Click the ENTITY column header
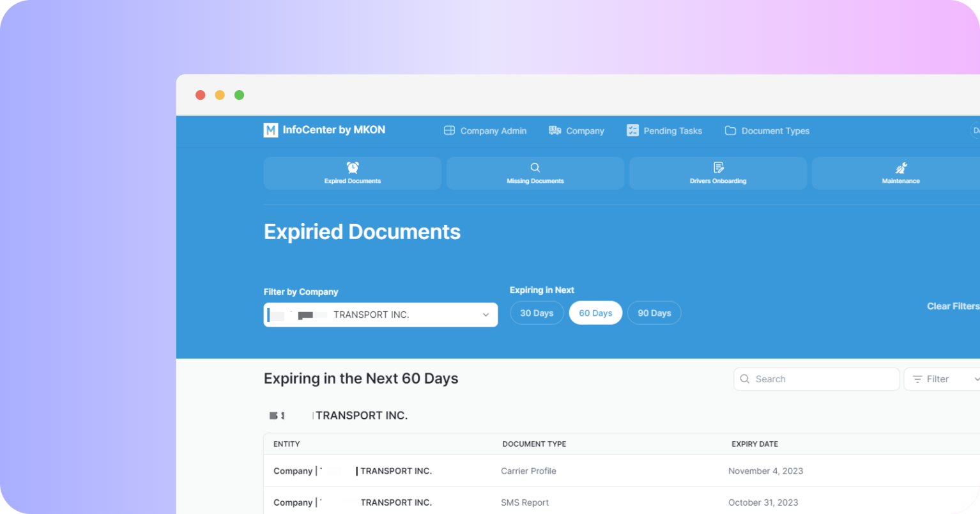The image size is (980, 514). pos(287,444)
